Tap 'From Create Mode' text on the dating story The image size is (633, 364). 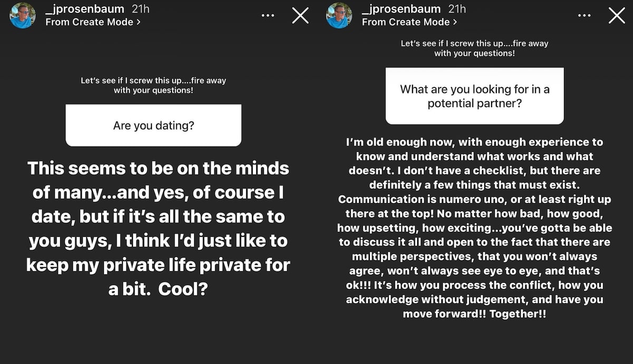click(89, 22)
